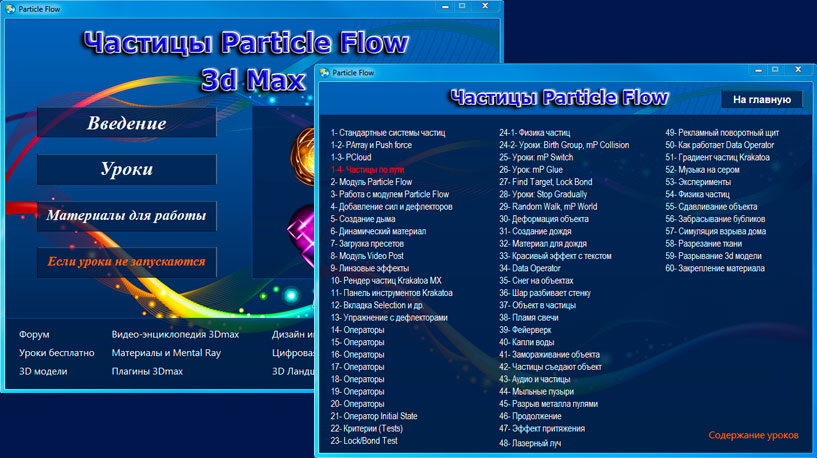This screenshot has width=817, height=458.
Task: Open highlighted lesson 1-4- Частицы по пути
Action: click(367, 169)
